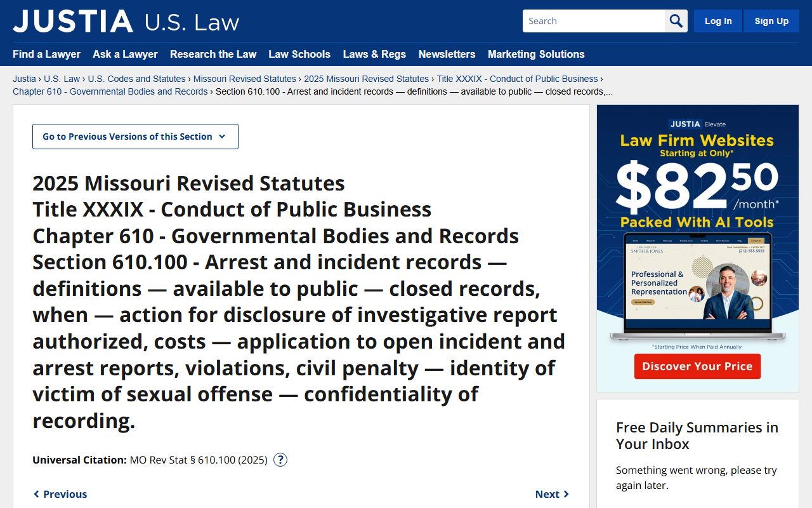Viewport: 812px width, 508px height.
Task: Open the Law Schools menu
Action: click(299, 54)
